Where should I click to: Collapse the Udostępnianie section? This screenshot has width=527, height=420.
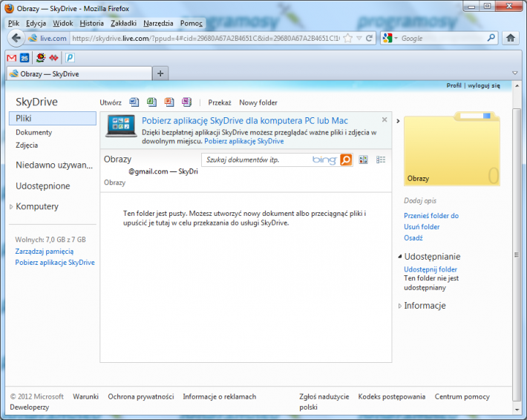(399, 257)
